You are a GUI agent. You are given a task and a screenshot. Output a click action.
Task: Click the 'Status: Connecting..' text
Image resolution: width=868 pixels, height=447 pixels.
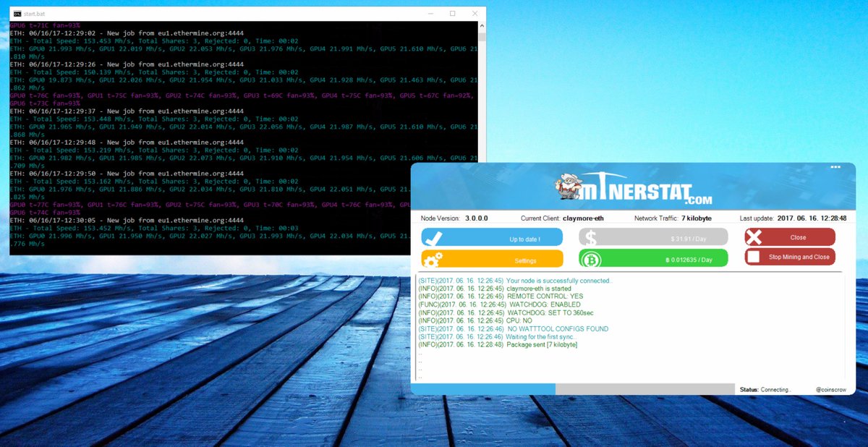[765, 389]
